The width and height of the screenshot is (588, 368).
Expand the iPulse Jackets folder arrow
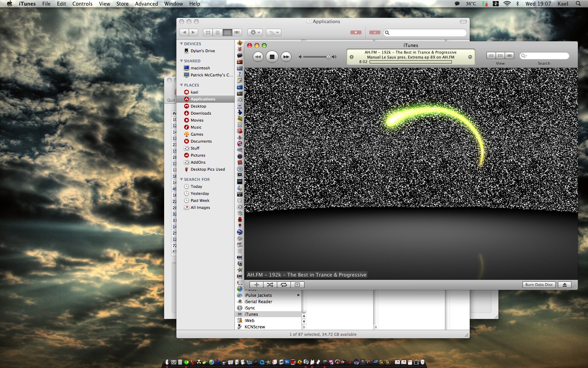tap(298, 295)
